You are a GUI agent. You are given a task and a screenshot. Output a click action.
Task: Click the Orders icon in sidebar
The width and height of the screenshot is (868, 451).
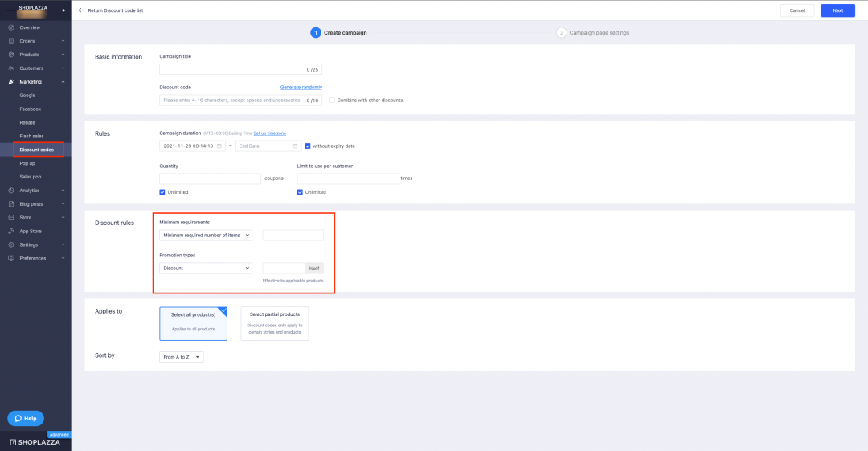click(x=11, y=41)
